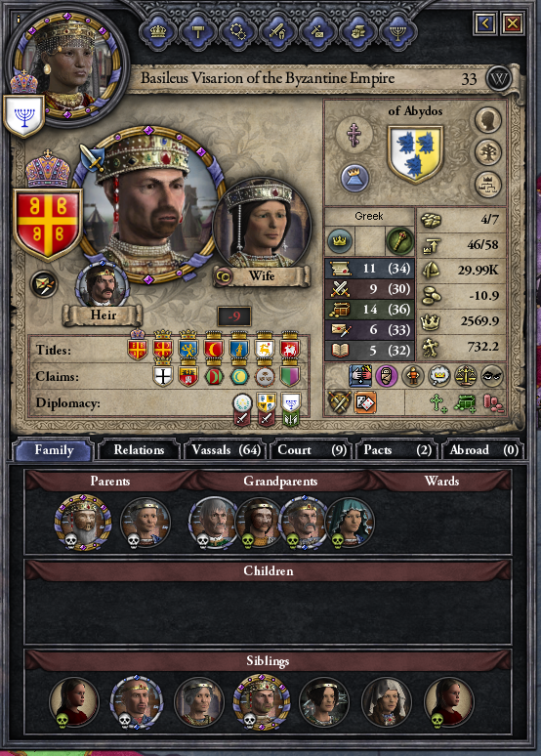541x756 pixels.
Task: Switch to the Relations tab
Action: (x=139, y=450)
